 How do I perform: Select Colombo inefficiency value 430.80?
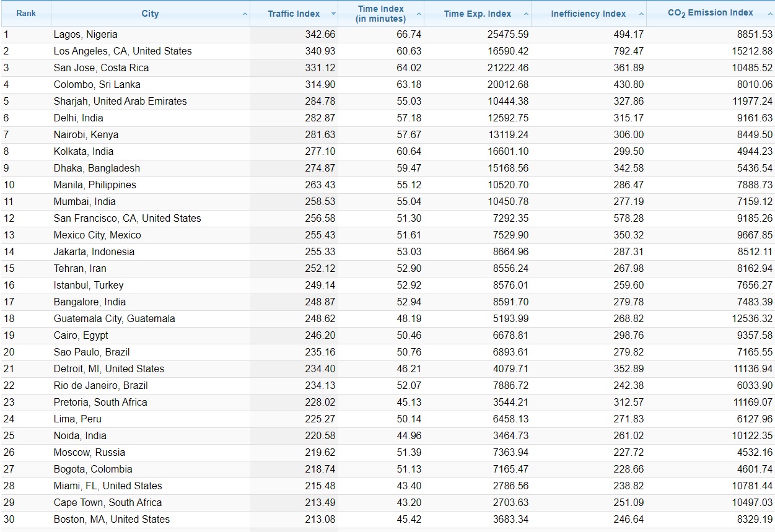(x=629, y=84)
